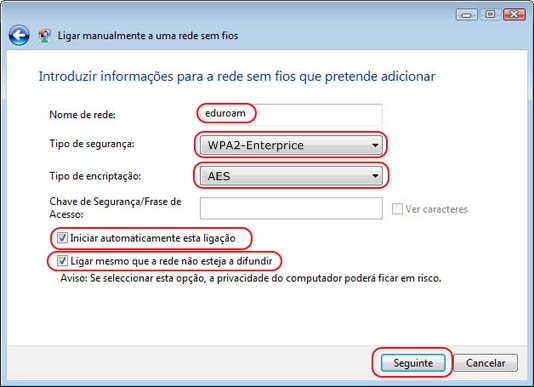Click the Nome de rede text field
This screenshot has height=387, width=534.
coord(291,114)
